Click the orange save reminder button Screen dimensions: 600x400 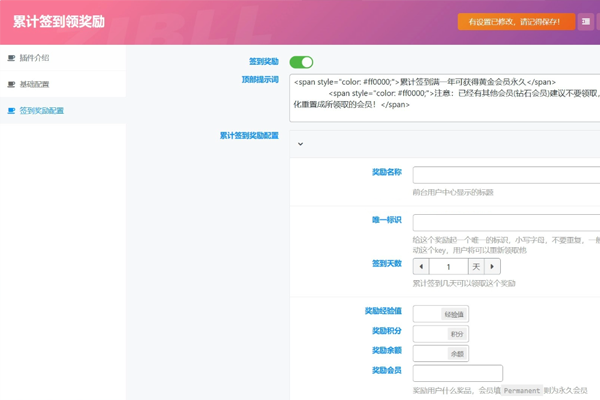[515, 21]
